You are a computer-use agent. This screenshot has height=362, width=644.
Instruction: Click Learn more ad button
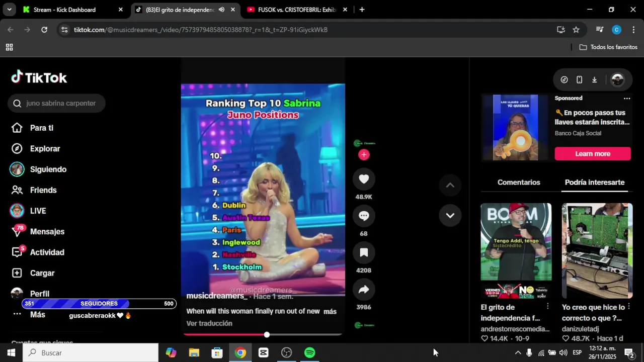coord(593,154)
